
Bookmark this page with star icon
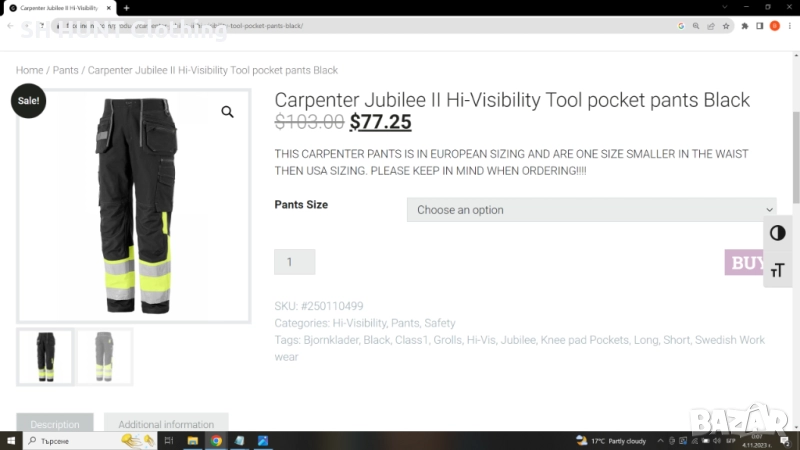pos(725,26)
